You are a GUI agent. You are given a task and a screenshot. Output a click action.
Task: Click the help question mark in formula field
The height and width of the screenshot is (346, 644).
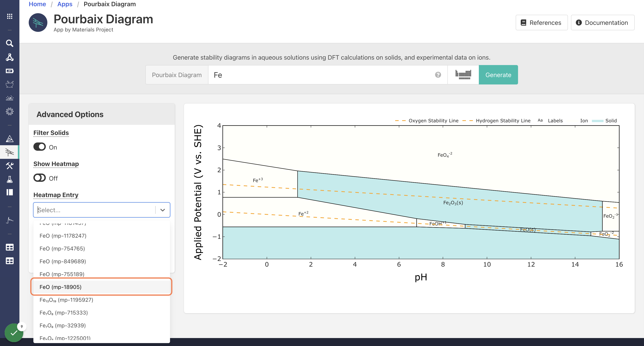(x=438, y=75)
